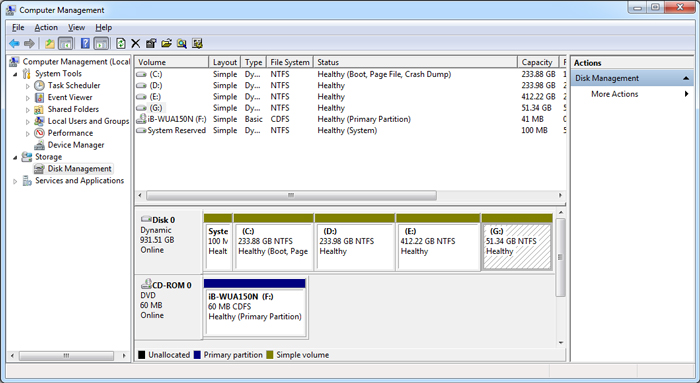Select the (D:) volume row in list
The height and width of the screenshot is (383, 700).
[x=351, y=85]
